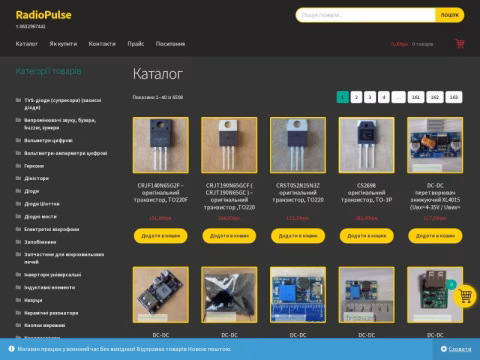Dismiss notice with Сховати link

pos(460,349)
